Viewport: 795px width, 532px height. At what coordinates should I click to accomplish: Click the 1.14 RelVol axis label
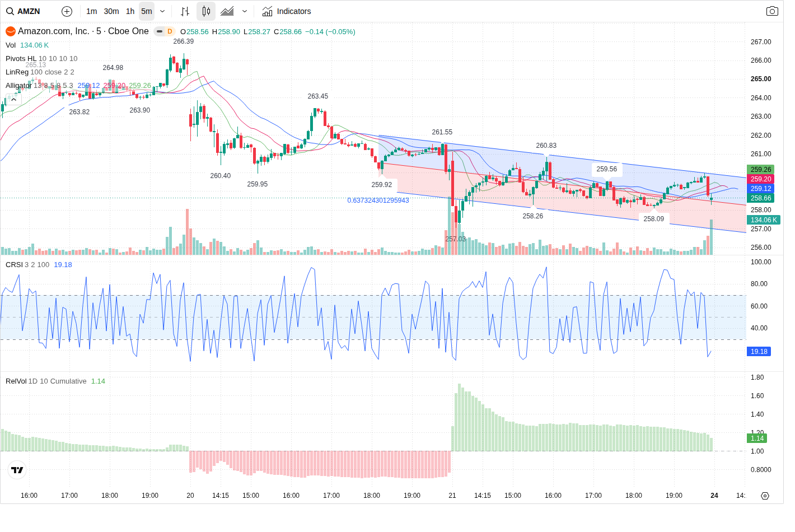(757, 438)
